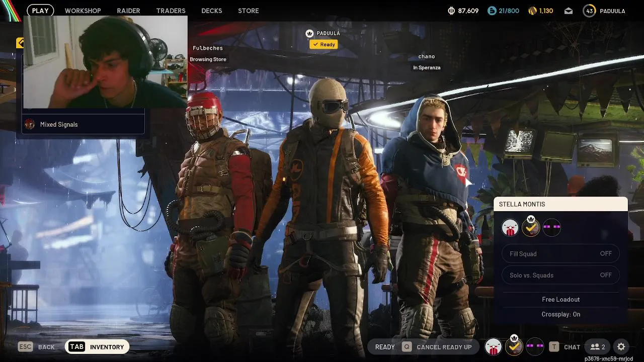Screen dimensions: 644x362
Task: Click the checkmark squad leader avatar in panel
Action: (531, 227)
